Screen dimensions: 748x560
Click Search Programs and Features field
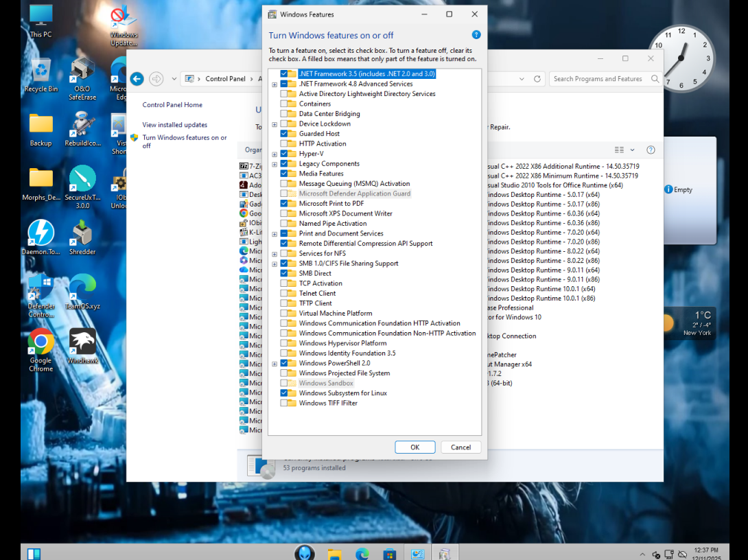tap(606, 79)
